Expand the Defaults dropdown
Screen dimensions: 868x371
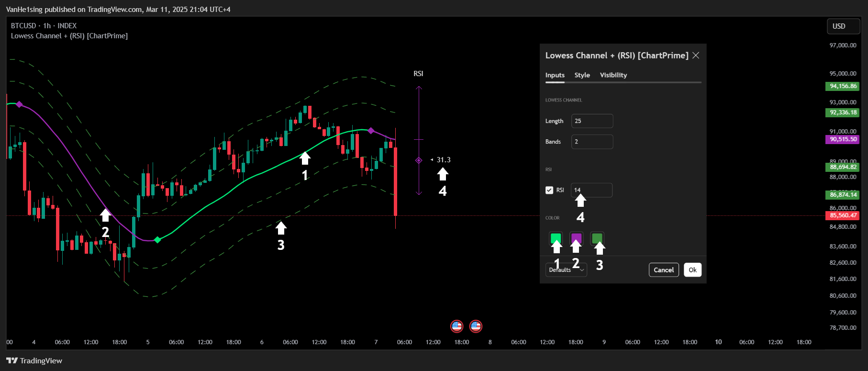(x=566, y=270)
